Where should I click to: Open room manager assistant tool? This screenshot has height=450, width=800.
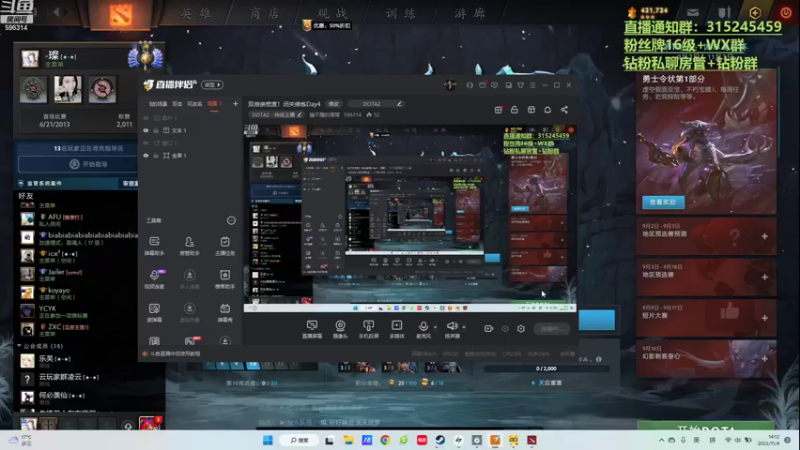point(189,245)
